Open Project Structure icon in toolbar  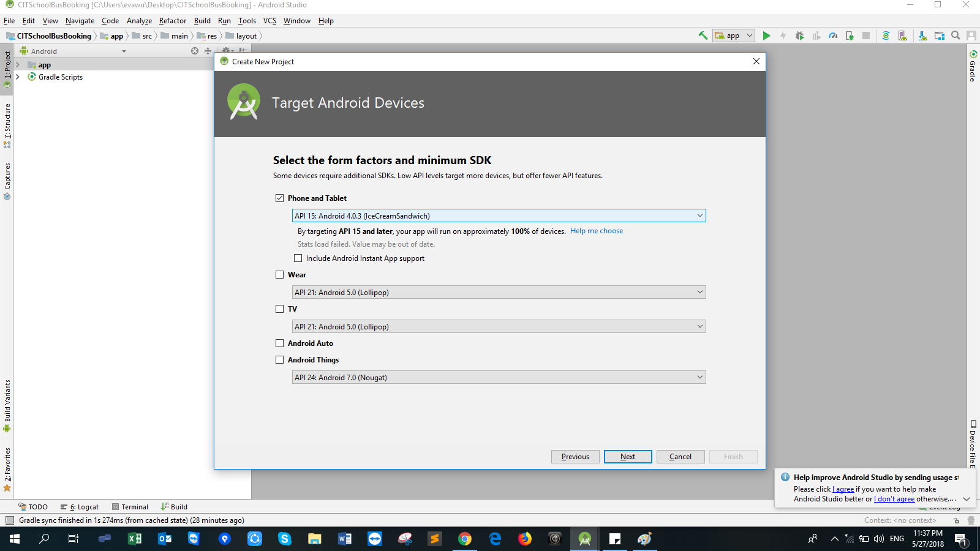pyautogui.click(x=939, y=36)
